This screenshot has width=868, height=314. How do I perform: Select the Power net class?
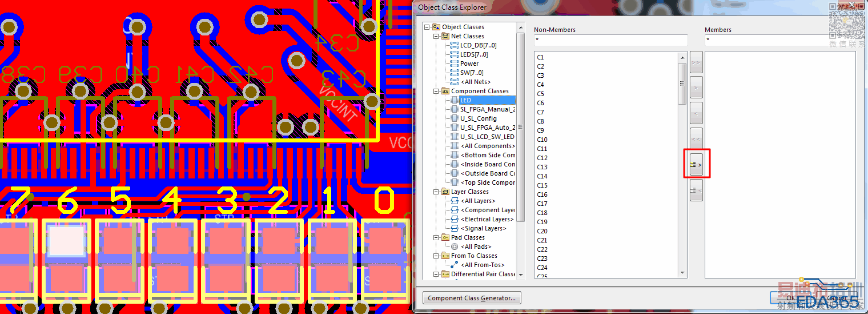(x=469, y=63)
